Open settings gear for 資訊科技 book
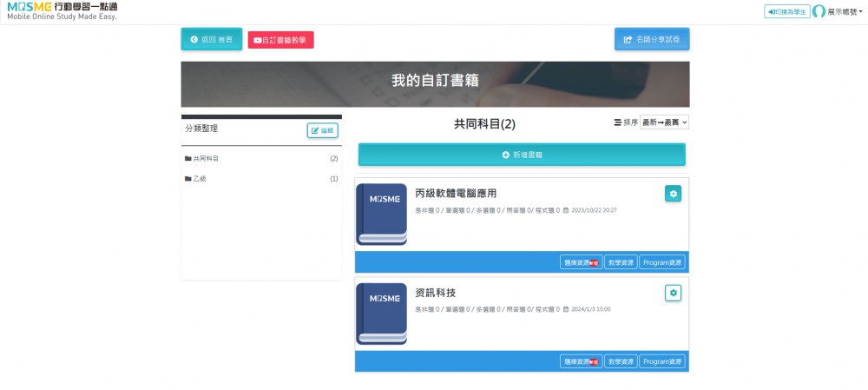Screen dimensions: 868x390 [673, 293]
